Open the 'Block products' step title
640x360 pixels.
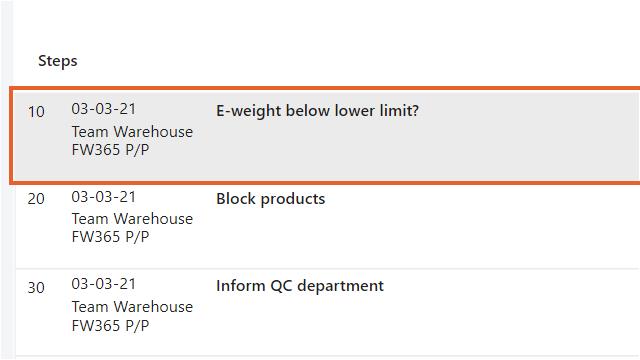[x=271, y=199]
